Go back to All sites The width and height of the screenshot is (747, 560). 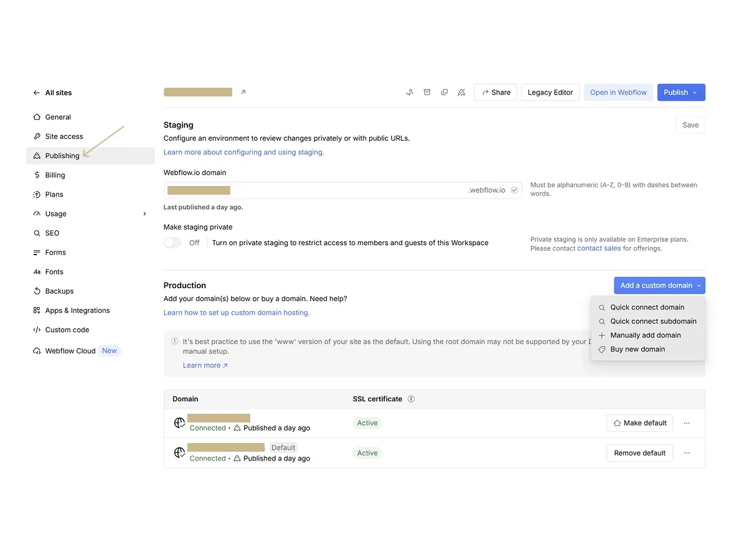(53, 93)
